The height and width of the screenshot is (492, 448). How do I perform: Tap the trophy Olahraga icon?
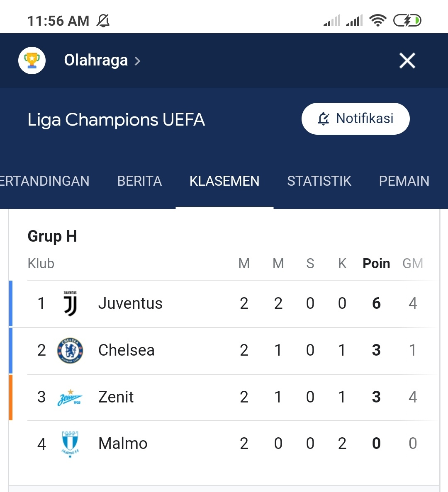(x=32, y=60)
